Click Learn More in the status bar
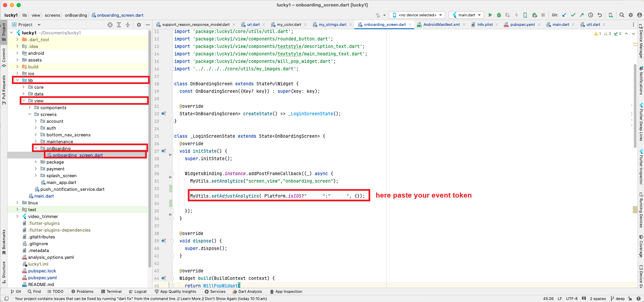 click(x=190, y=299)
